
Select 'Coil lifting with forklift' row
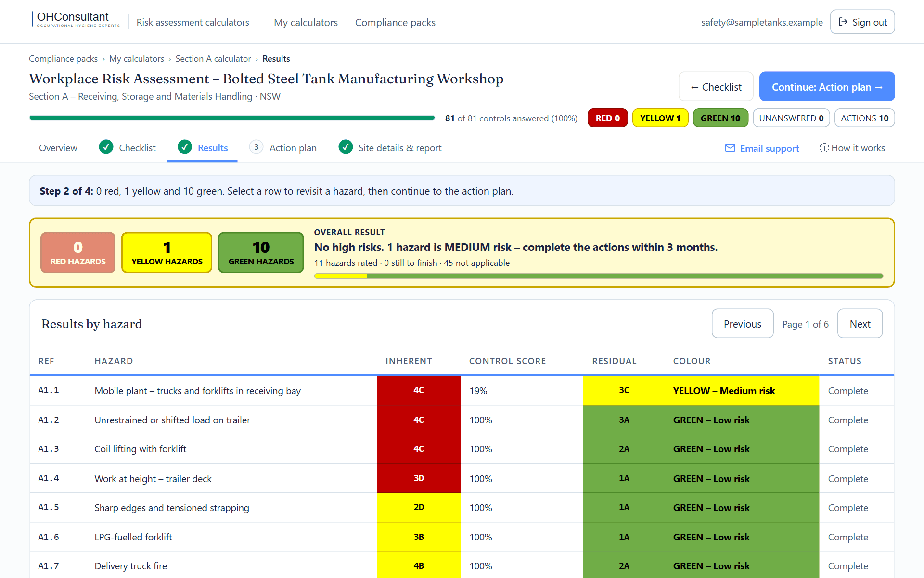462,449
